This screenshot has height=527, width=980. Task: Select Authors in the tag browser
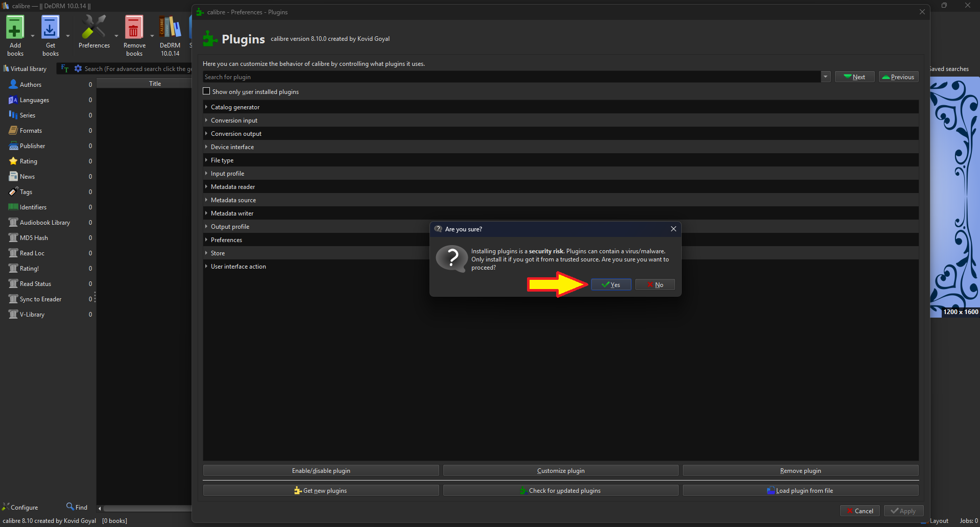point(31,85)
